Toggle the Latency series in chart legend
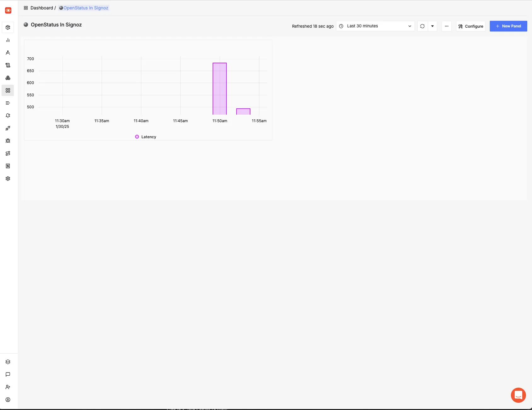 146,137
